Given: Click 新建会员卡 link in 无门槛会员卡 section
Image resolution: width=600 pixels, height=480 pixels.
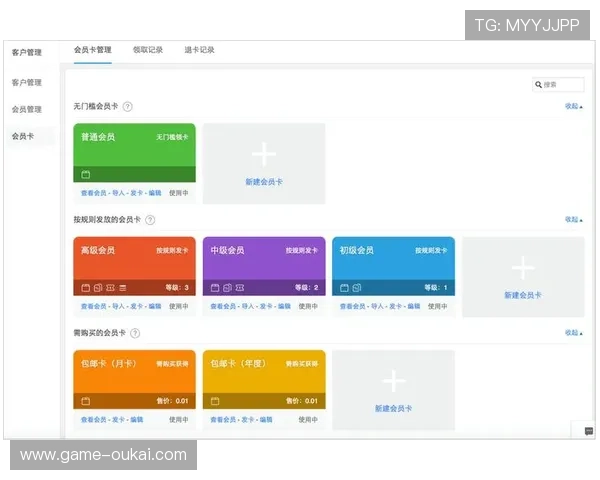Looking at the screenshot, I should (x=264, y=182).
